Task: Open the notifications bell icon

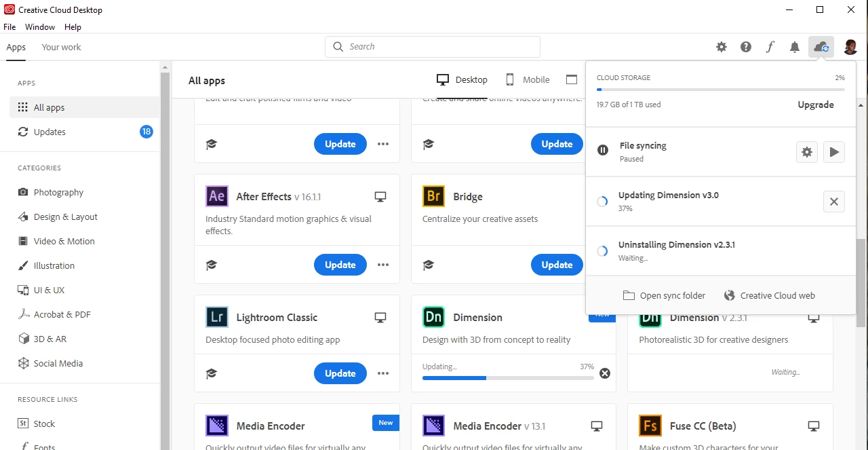Action: (795, 47)
